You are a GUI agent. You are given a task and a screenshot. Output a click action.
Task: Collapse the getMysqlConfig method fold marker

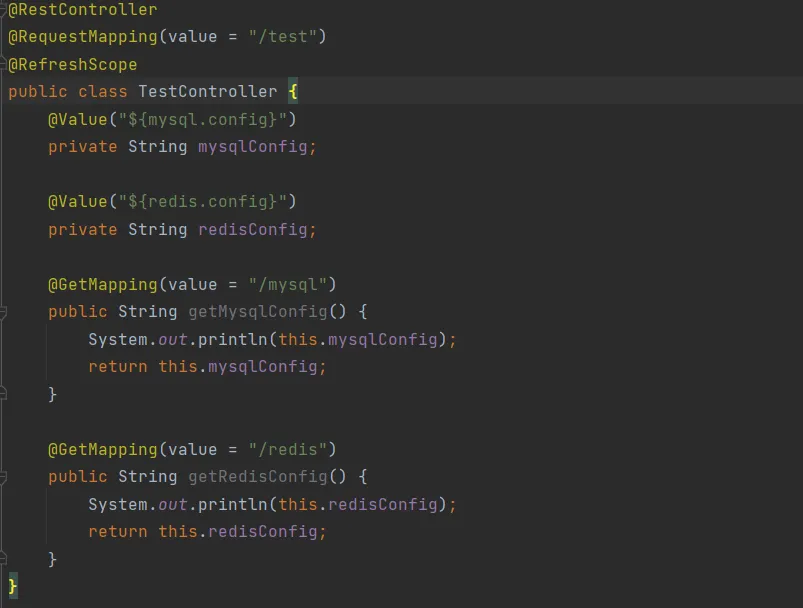coord(3,312)
